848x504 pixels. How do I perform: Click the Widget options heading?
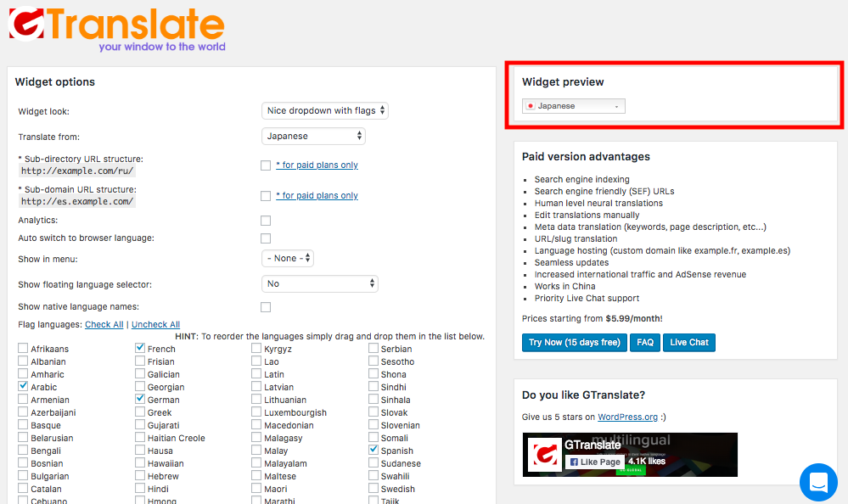55,81
